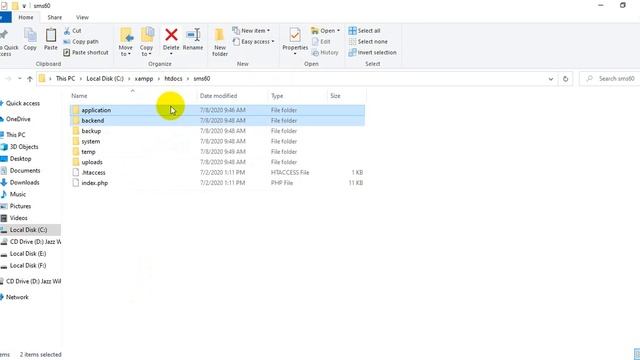
Task: Switch to the Share ribbon tab
Action: (x=54, y=18)
